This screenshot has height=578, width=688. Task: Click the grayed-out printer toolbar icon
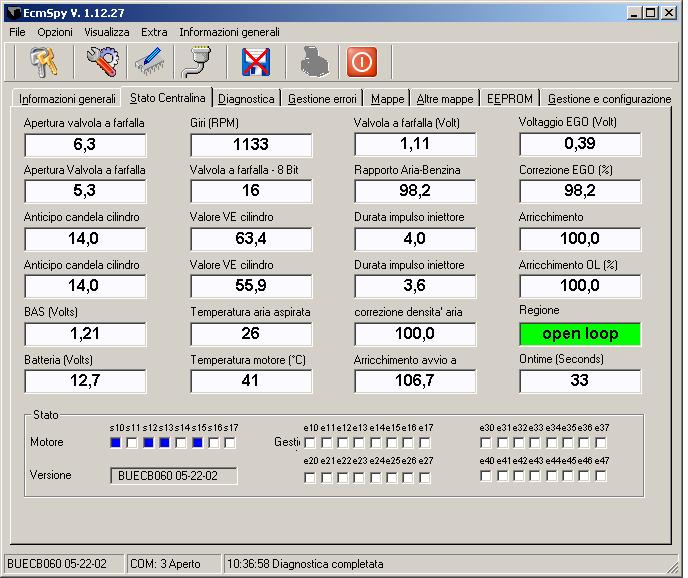coord(313,62)
